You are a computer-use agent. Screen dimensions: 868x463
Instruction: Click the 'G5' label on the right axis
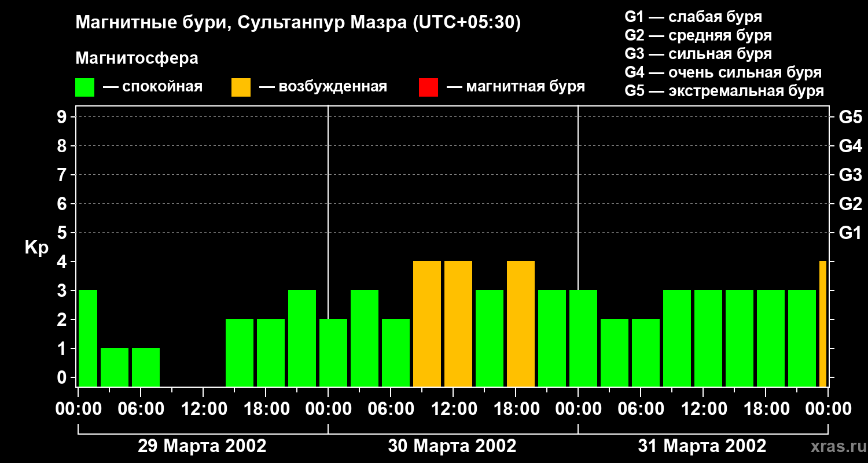[x=850, y=117]
